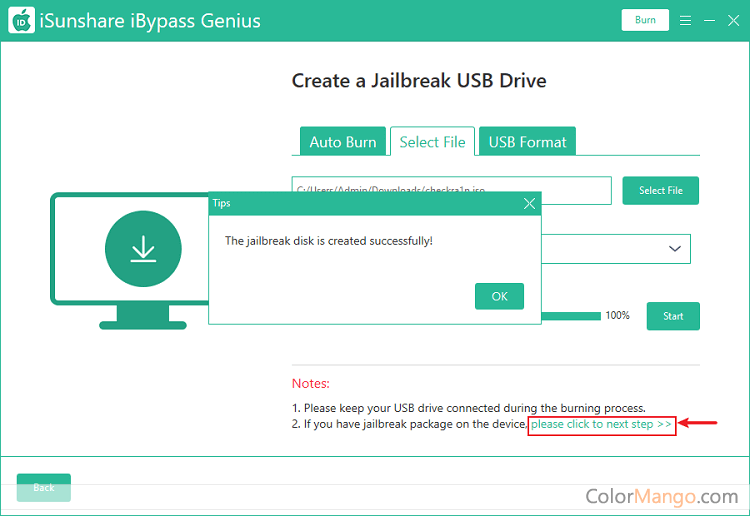Click the burn progress bar at 100%
The height and width of the screenshot is (516, 750).
coord(570,316)
